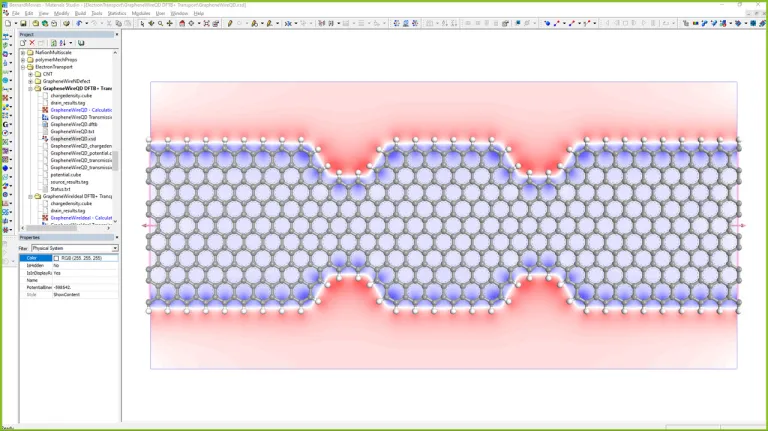768x431 pixels.
Task: Expand the CNT folder node
Action: click(x=30, y=74)
